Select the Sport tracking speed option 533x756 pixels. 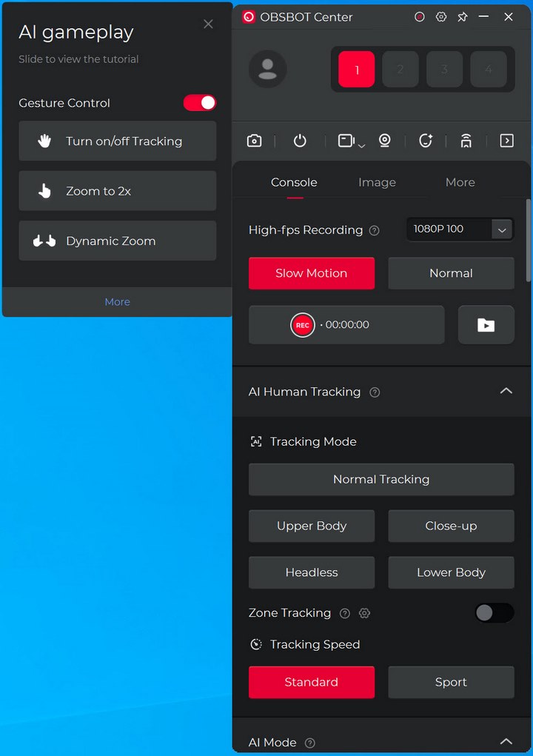(451, 682)
